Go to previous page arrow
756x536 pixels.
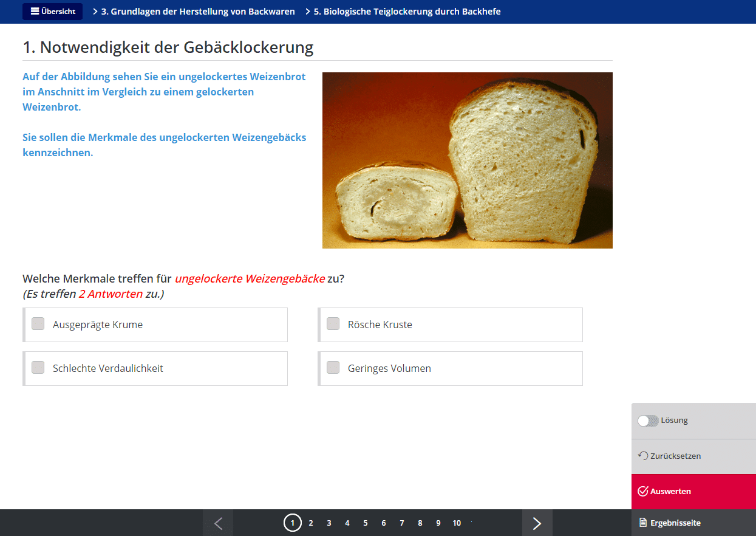[218, 523]
